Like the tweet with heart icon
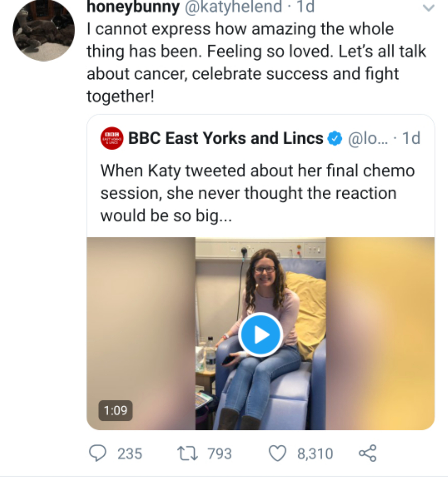 (x=278, y=453)
